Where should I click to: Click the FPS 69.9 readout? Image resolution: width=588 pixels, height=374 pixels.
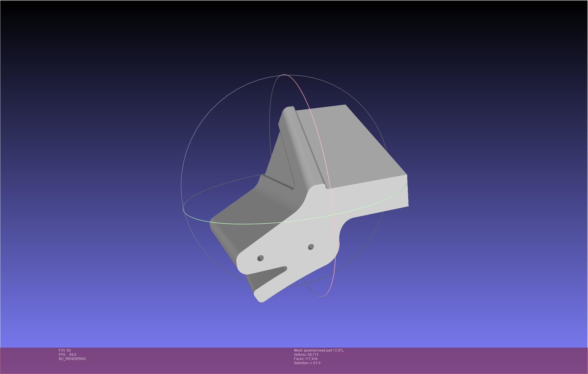pos(67,355)
